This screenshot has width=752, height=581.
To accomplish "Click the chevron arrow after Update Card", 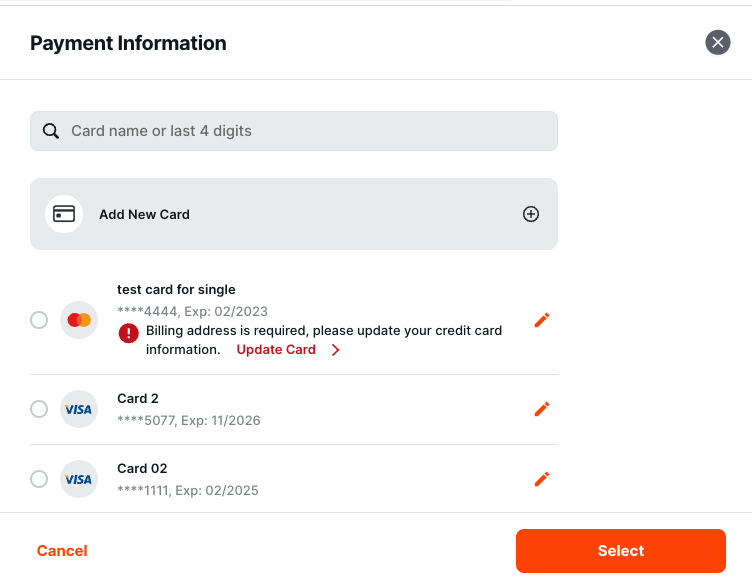I will click(335, 350).
